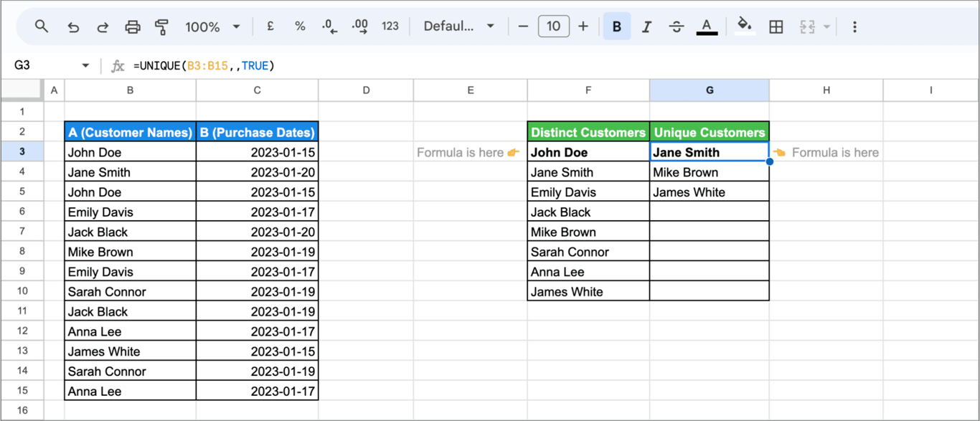Select column H header
The image size is (980, 421).
click(826, 90)
